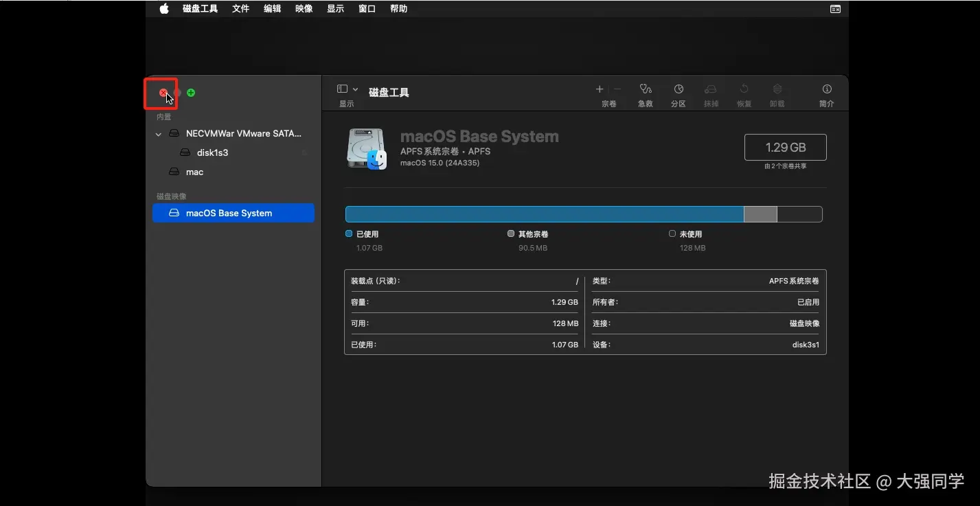The image size is (980, 506).
Task: Click the 抹掉 erase icon
Action: pyautogui.click(x=711, y=89)
